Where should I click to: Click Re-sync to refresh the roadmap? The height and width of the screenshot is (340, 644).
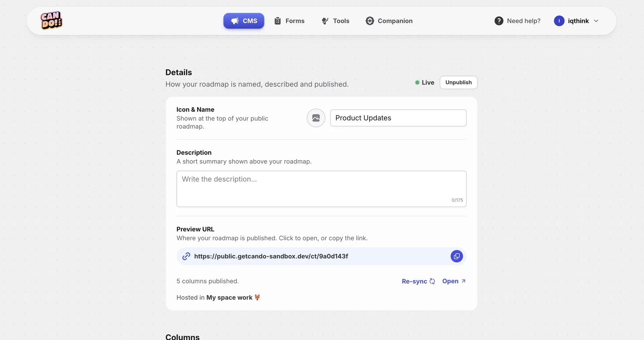418,281
